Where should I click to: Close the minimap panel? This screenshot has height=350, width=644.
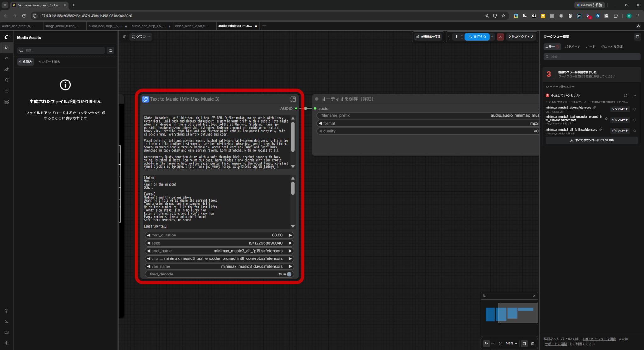click(x=534, y=296)
